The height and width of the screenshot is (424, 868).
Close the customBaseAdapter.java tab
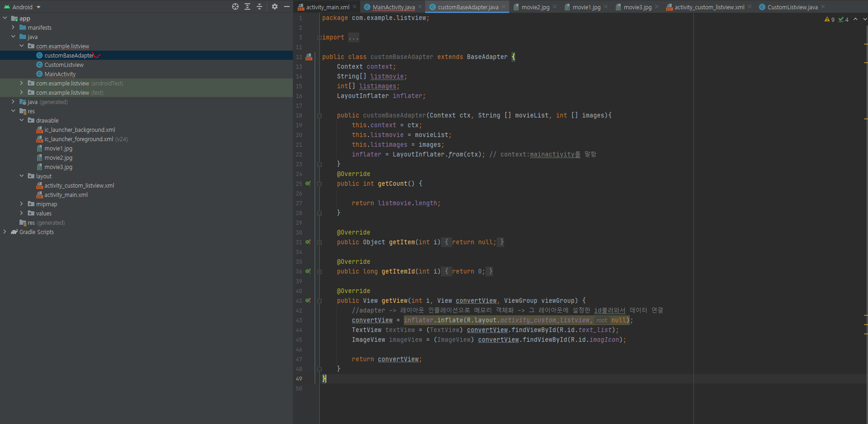(x=504, y=7)
